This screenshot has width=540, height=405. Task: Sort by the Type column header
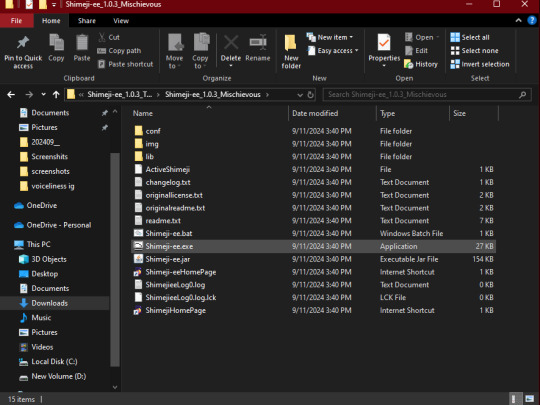[413, 113]
